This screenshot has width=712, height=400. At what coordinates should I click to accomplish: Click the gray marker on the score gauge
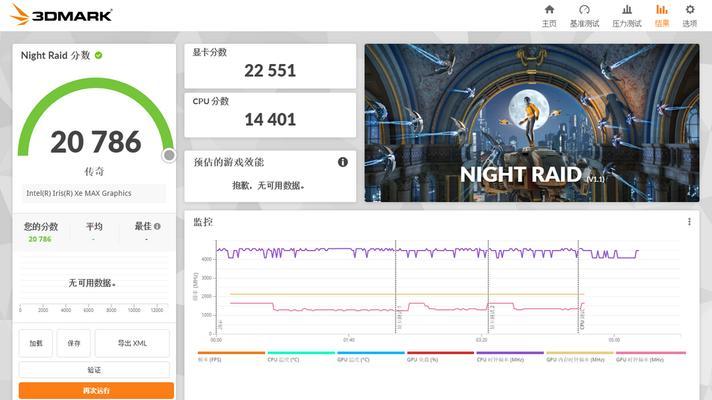[x=169, y=155]
